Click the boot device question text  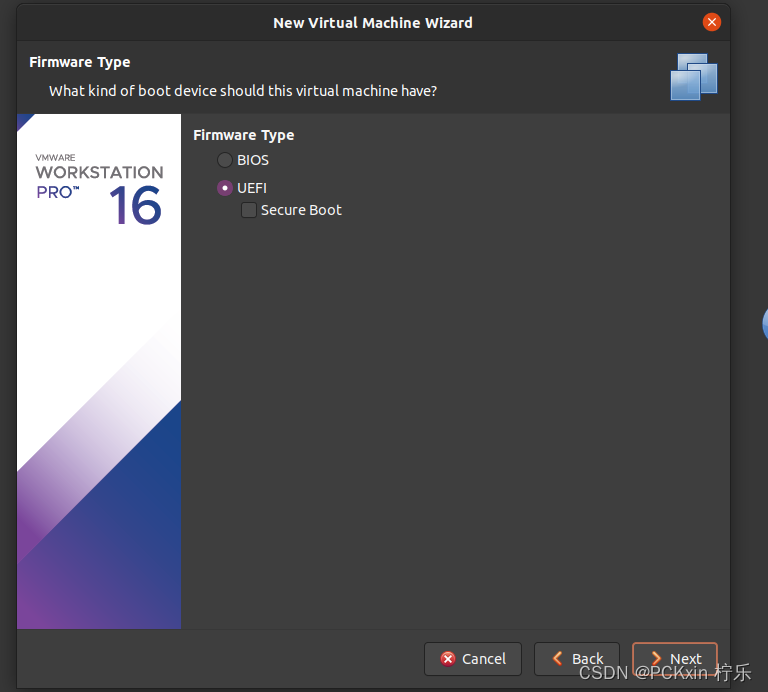tap(243, 91)
